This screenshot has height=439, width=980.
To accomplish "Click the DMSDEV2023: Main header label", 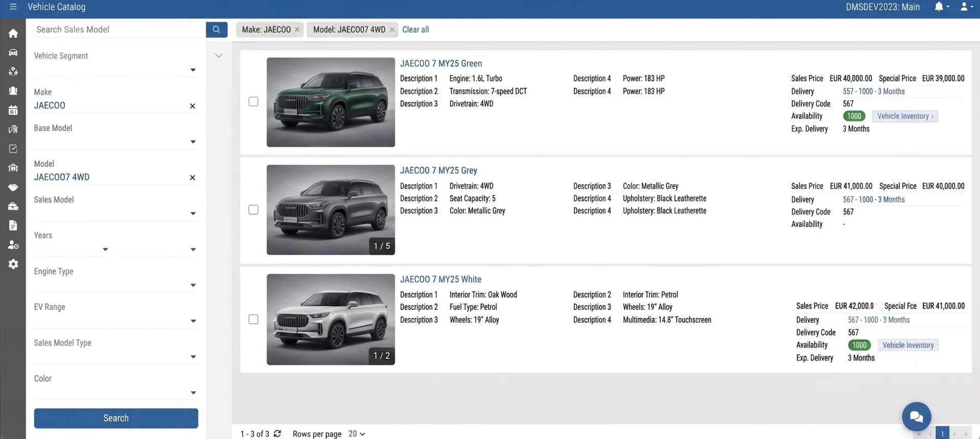I will [883, 7].
